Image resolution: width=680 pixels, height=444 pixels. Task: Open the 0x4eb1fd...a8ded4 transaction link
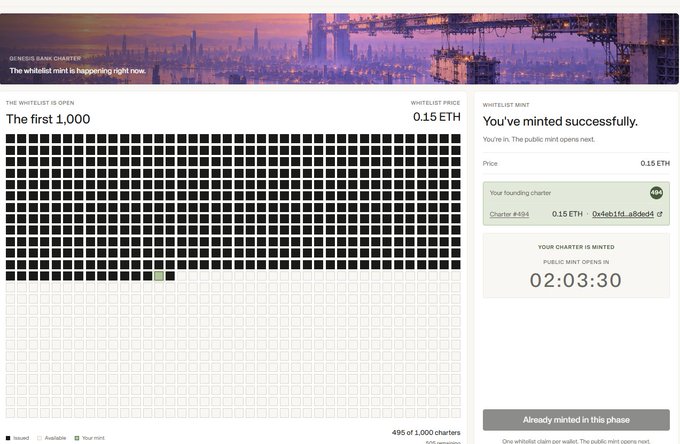point(623,214)
